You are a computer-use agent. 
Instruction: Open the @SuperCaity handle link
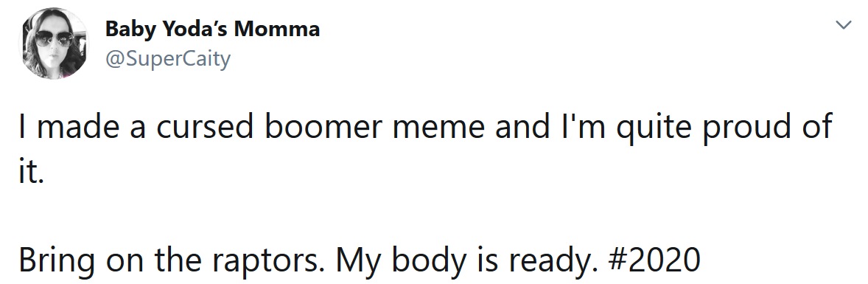[x=168, y=58]
